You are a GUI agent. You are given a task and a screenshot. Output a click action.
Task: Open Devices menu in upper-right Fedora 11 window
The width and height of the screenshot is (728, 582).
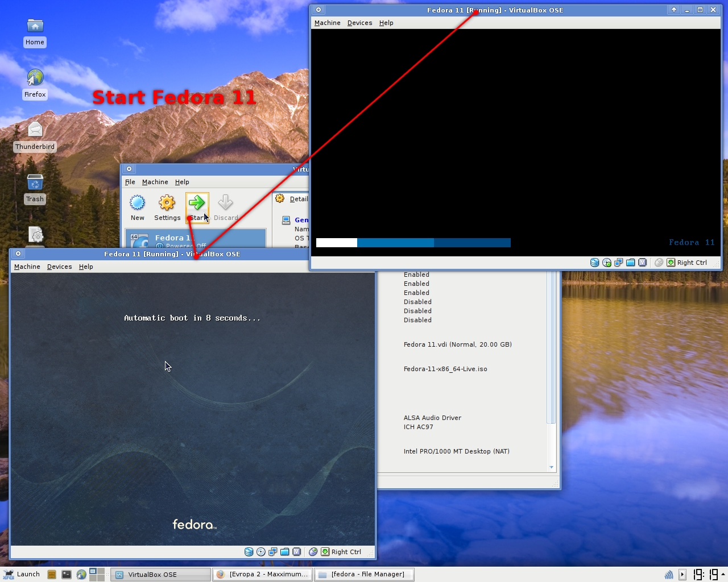click(360, 23)
